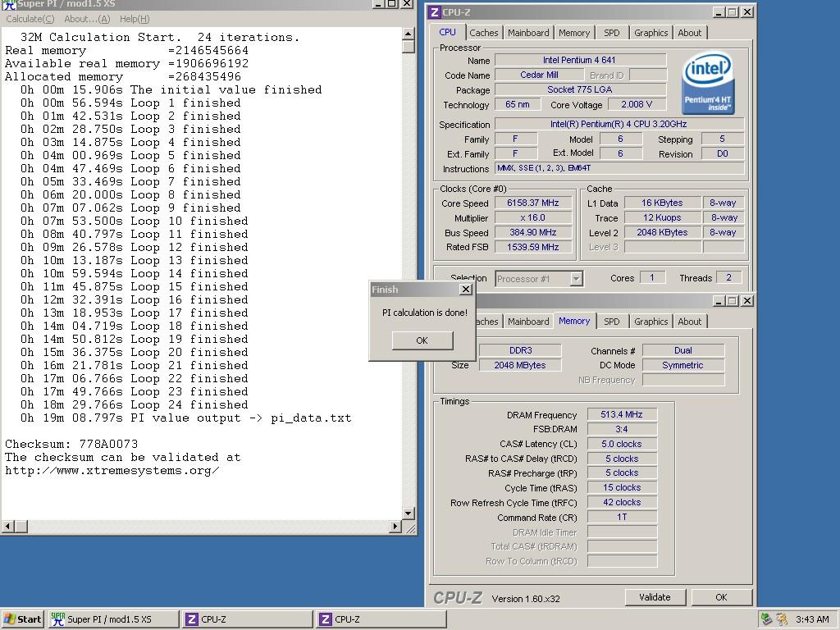Open SPD tab in lower CPU-Z window
Screen dimensions: 840x630
coord(611,322)
